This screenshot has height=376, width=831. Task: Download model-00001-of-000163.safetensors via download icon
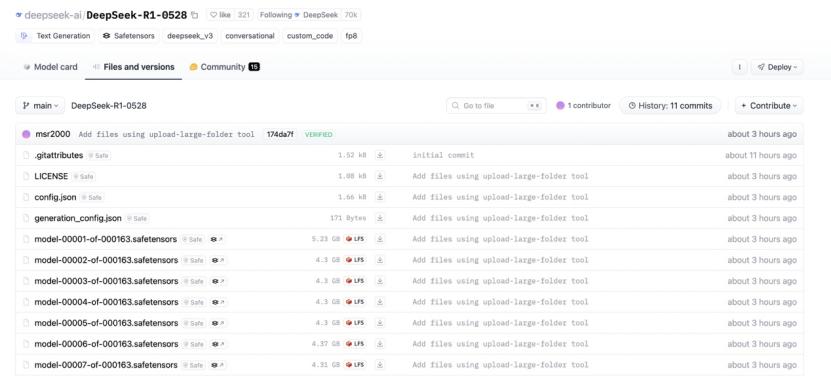[379, 239]
